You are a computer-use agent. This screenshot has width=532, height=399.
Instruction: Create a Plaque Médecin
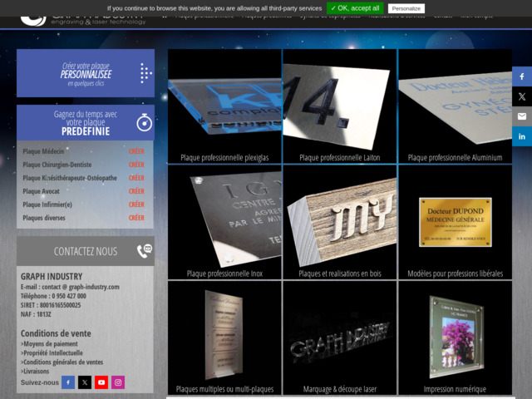pyautogui.click(x=136, y=151)
